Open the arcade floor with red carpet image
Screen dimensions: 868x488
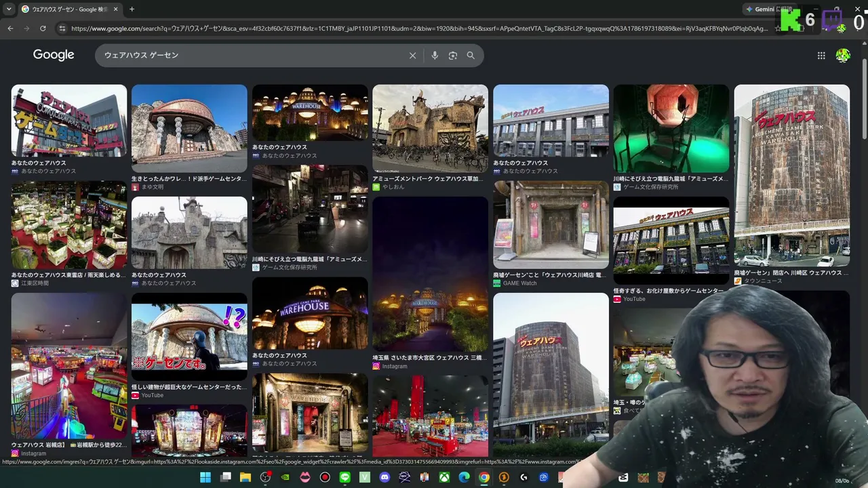click(69, 225)
